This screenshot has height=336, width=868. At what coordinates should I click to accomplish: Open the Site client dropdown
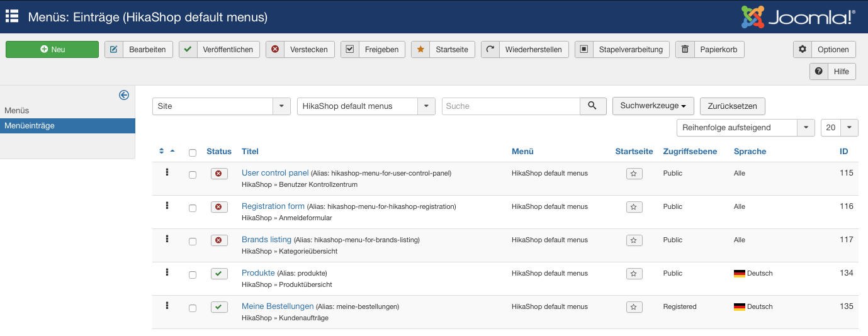[221, 106]
